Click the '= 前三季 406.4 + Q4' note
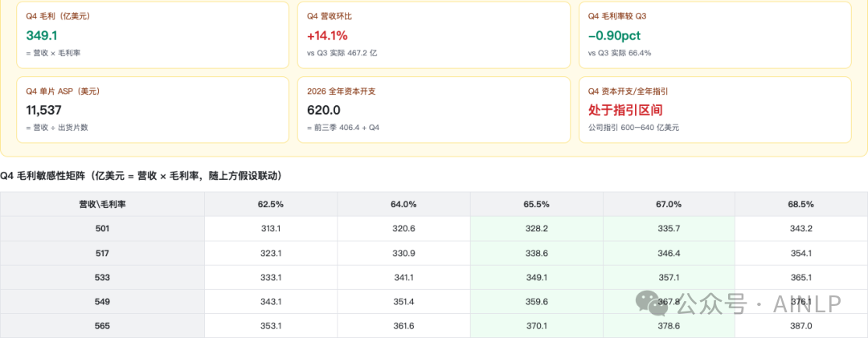Image resolution: width=868 pixels, height=338 pixels. click(343, 128)
